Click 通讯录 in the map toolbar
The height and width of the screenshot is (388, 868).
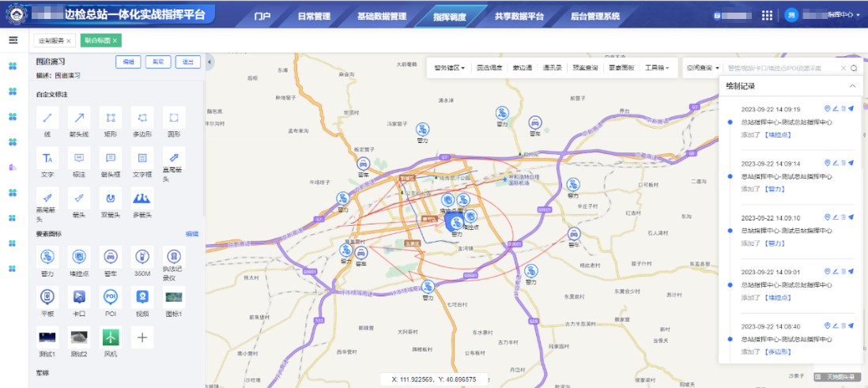click(x=553, y=68)
